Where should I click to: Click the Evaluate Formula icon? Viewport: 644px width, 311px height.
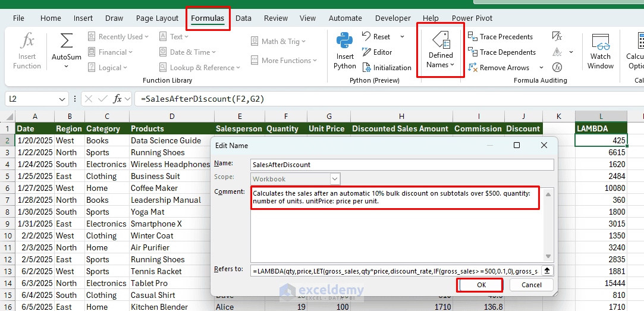click(557, 67)
